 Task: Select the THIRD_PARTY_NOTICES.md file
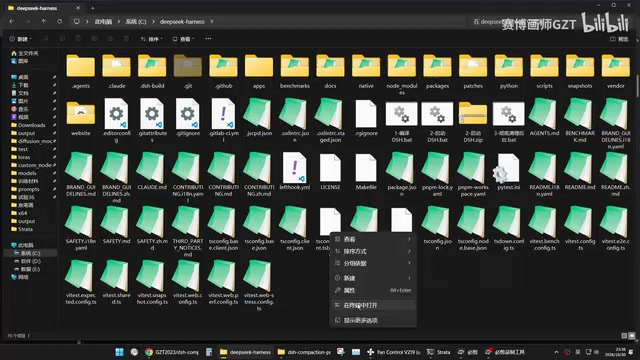188,232
